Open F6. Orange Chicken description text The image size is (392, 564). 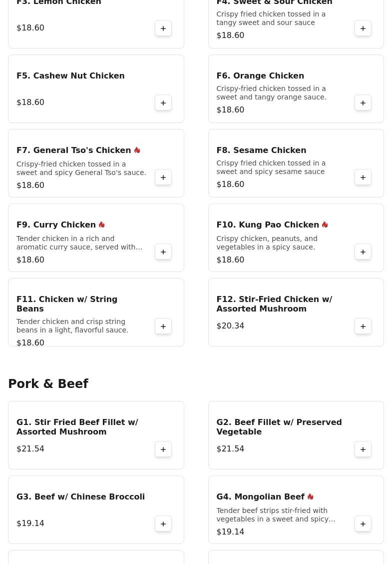pyautogui.click(x=271, y=93)
